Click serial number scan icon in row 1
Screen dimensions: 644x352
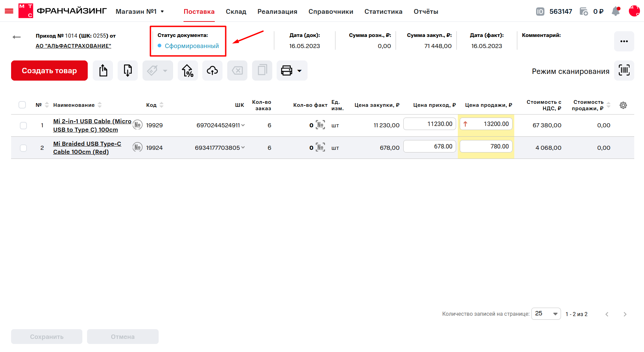pyautogui.click(x=320, y=125)
